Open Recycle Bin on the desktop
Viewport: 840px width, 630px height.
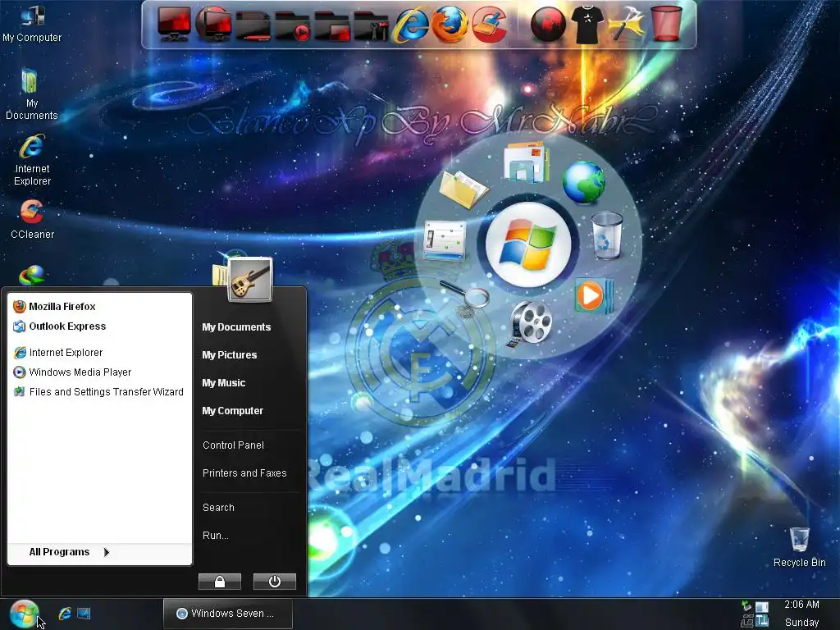(799, 546)
